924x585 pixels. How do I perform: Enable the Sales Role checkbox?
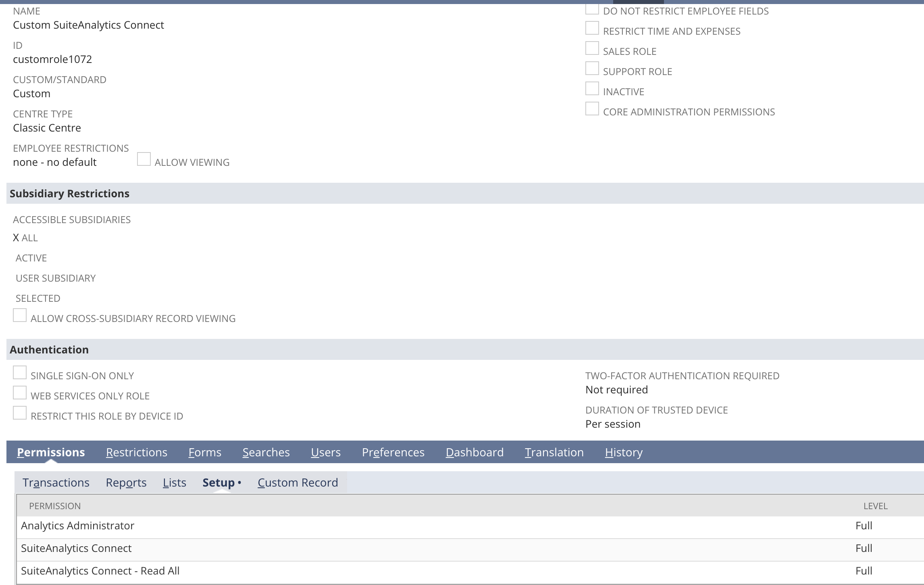(x=592, y=48)
